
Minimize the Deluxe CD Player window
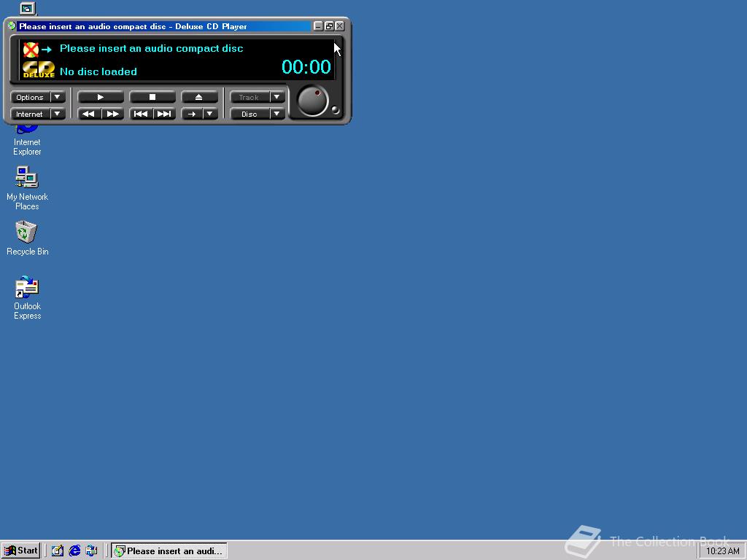(x=318, y=26)
